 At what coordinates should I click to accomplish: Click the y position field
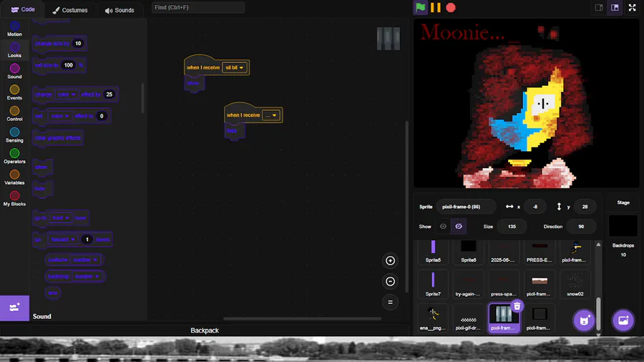[585, 207]
